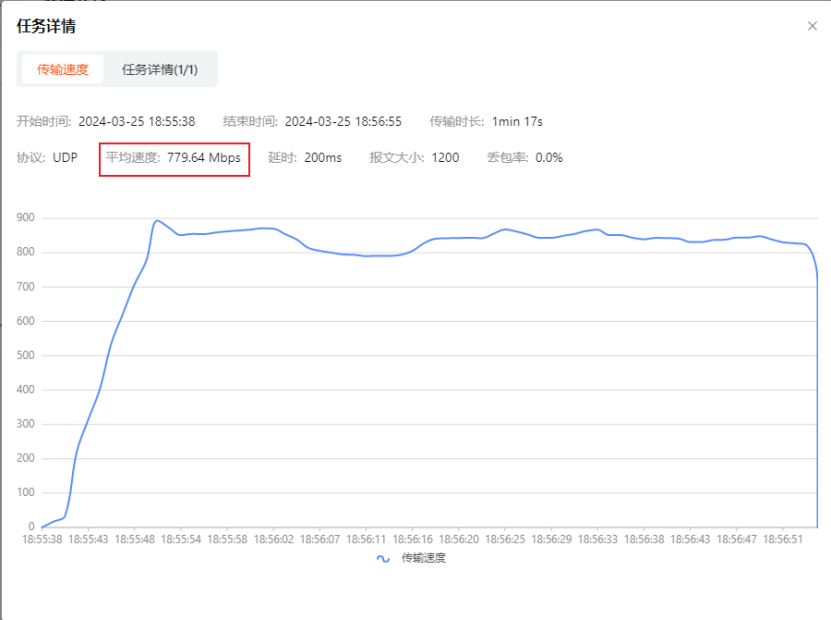Viewport: 831px width, 620px height.
Task: Click the chart line's peak near 900
Action: (x=157, y=221)
